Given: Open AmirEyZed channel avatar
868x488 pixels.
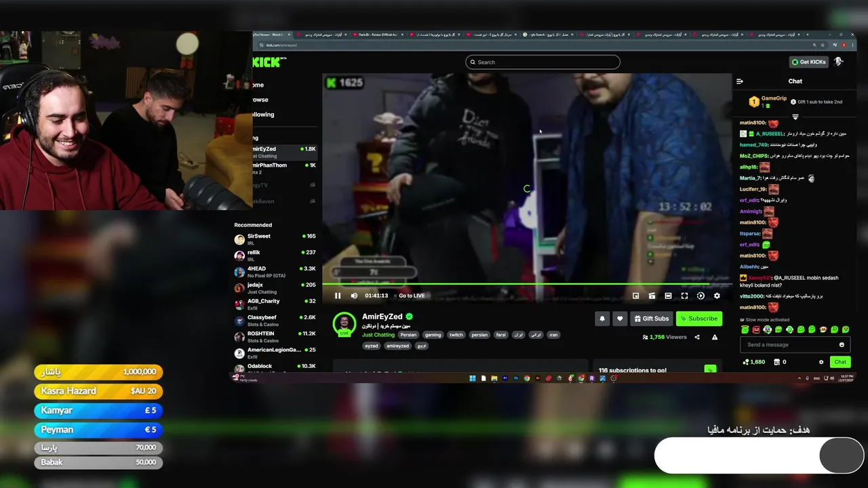Looking at the screenshot, I should 344,324.
